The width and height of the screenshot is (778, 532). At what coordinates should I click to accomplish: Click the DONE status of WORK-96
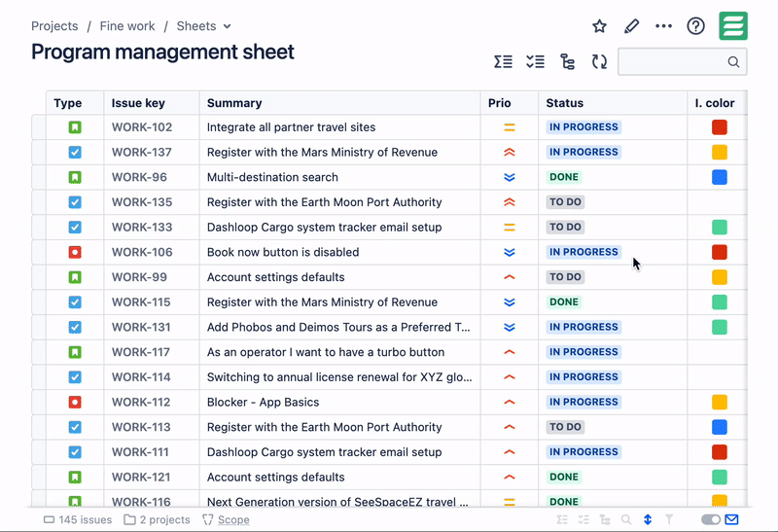(x=564, y=177)
